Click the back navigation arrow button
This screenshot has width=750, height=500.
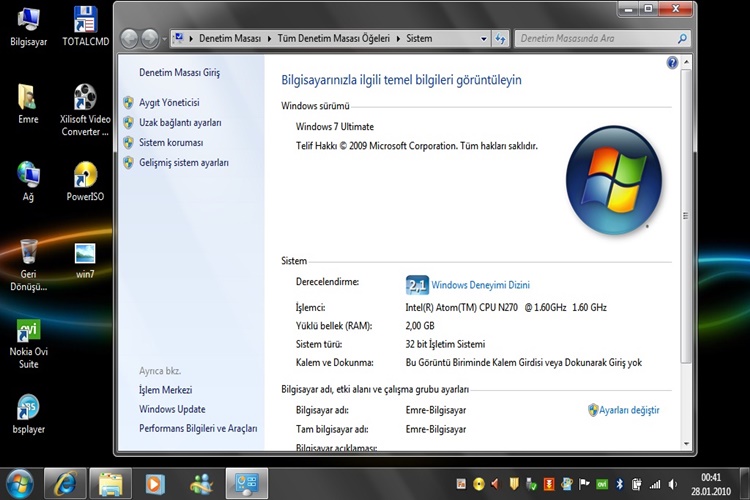click(130, 38)
